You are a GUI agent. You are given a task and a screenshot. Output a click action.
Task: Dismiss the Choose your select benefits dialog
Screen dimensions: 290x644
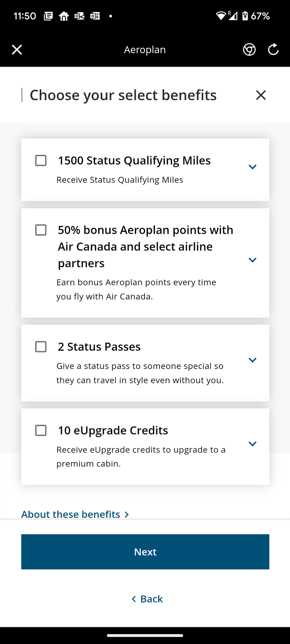[x=261, y=95]
